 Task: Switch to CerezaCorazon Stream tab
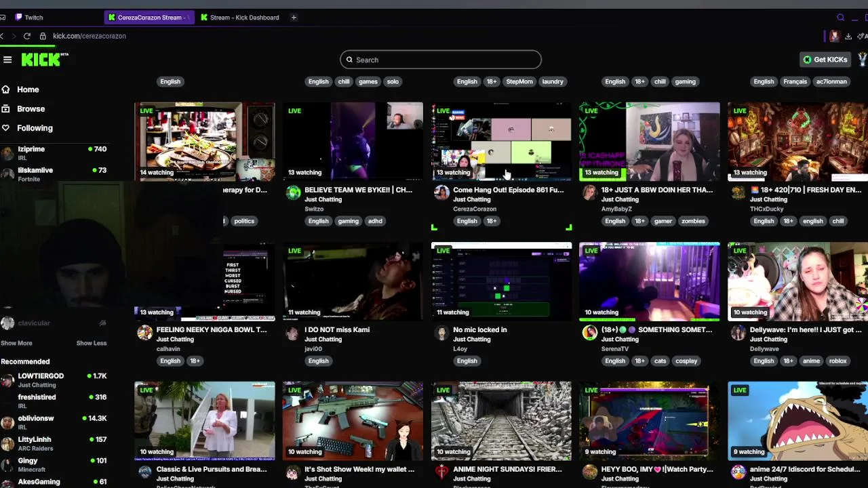click(x=149, y=18)
